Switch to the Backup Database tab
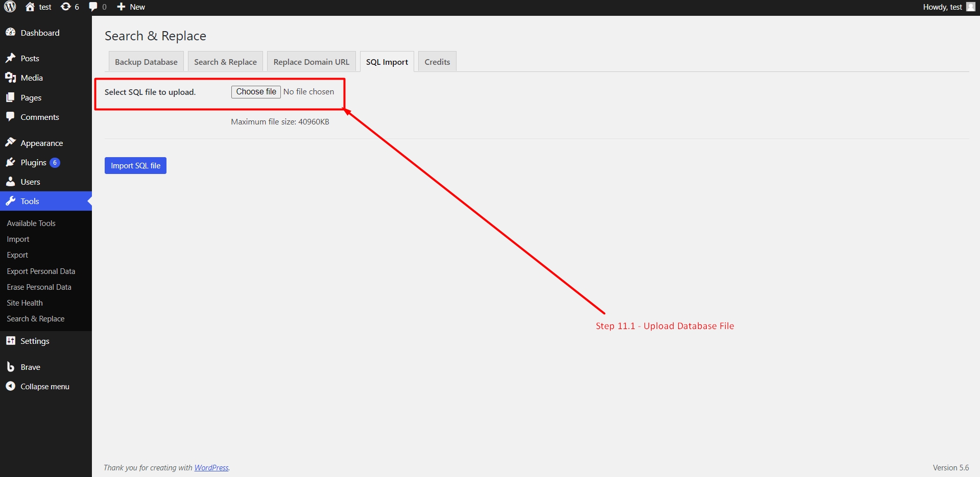The height and width of the screenshot is (477, 980). (146, 62)
